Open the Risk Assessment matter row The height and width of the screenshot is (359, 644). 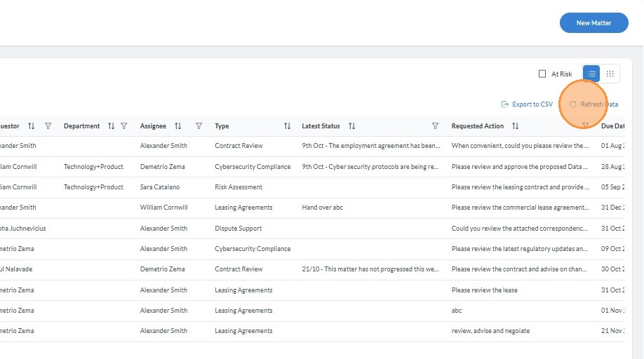239,187
